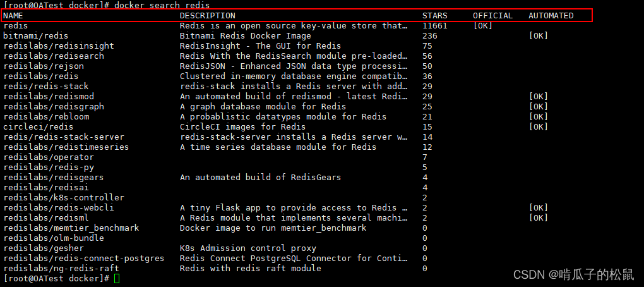Image resolution: width=644 pixels, height=287 pixels.
Task: Select the redislabs/rebloom image name
Action: coord(46,116)
